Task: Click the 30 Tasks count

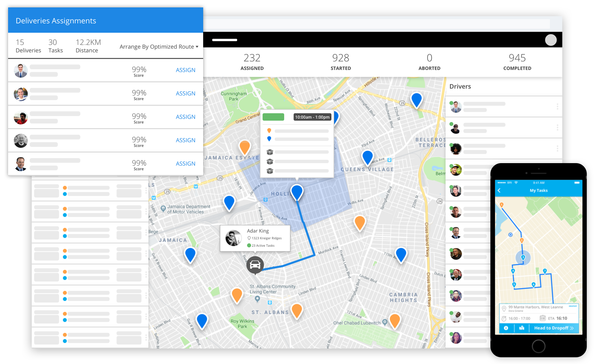Action: point(55,46)
